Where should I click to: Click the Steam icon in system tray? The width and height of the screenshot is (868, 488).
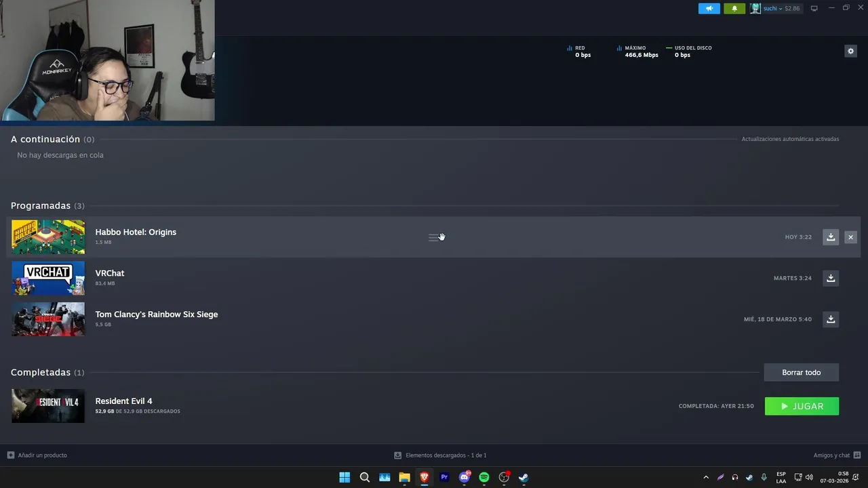pyautogui.click(x=749, y=477)
